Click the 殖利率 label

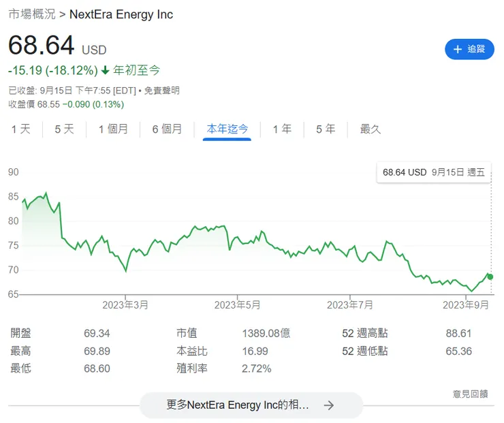click(192, 369)
